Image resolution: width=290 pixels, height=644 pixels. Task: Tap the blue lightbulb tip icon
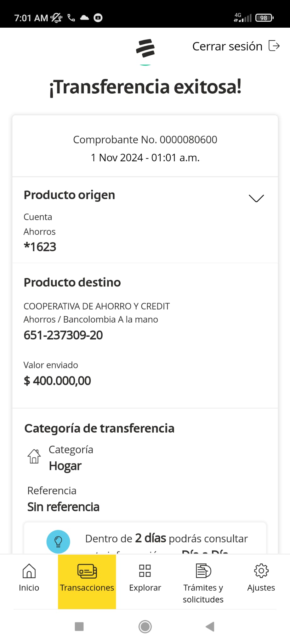click(x=58, y=541)
